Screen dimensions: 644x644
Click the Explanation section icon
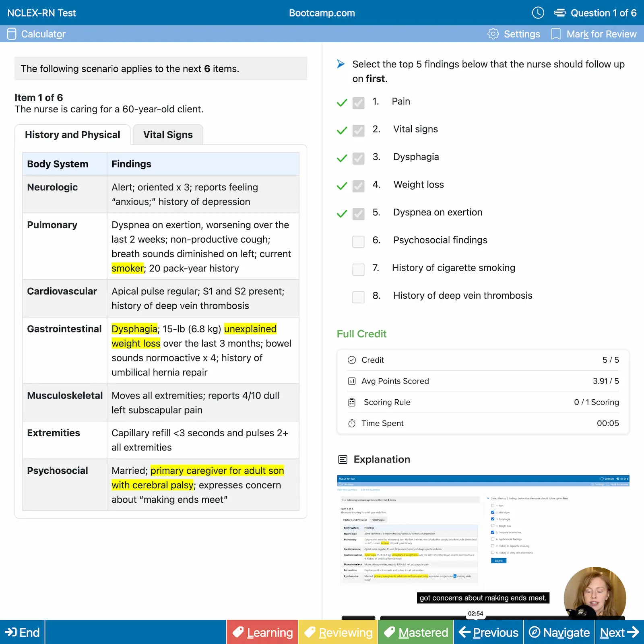[343, 459]
